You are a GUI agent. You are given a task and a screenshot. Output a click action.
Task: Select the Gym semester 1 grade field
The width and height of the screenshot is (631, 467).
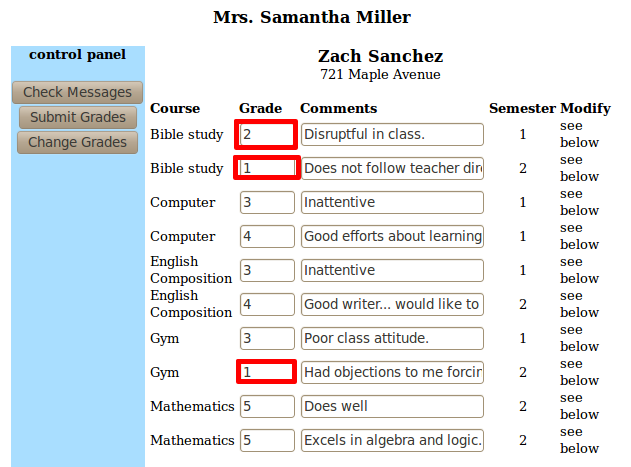[x=266, y=338]
